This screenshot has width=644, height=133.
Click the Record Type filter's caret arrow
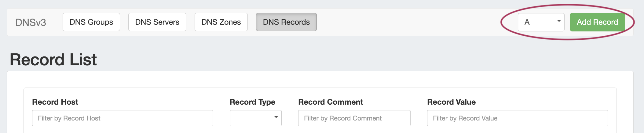276,117
